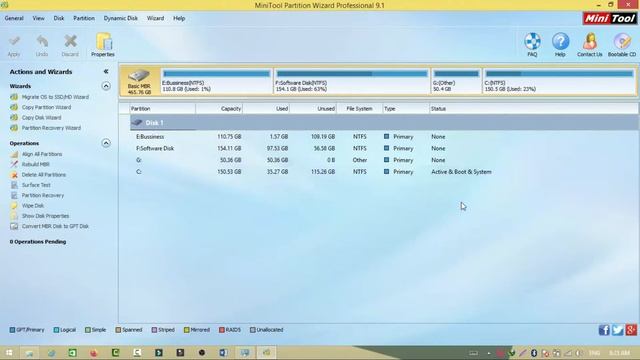
Task: Open the Google Plus share icon
Action: 631,330
